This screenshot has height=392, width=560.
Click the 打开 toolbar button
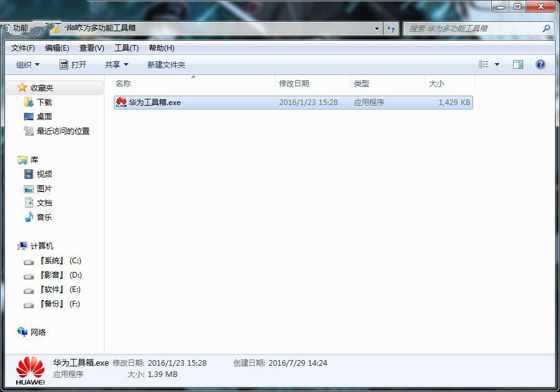[x=73, y=64]
